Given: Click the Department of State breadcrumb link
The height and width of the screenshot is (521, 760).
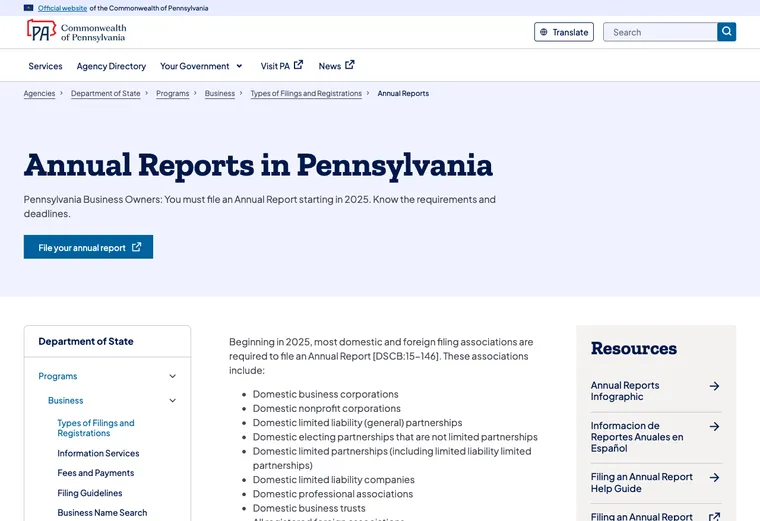Looking at the screenshot, I should click(x=106, y=94).
